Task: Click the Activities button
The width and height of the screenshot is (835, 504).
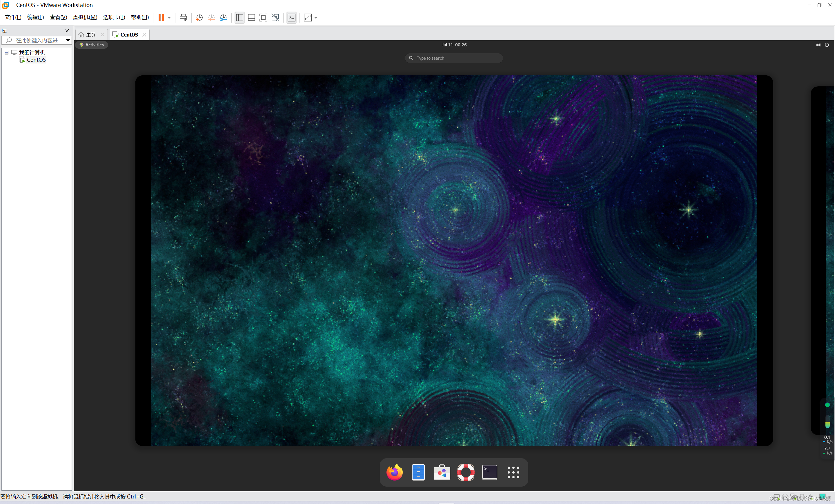Action: [92, 45]
